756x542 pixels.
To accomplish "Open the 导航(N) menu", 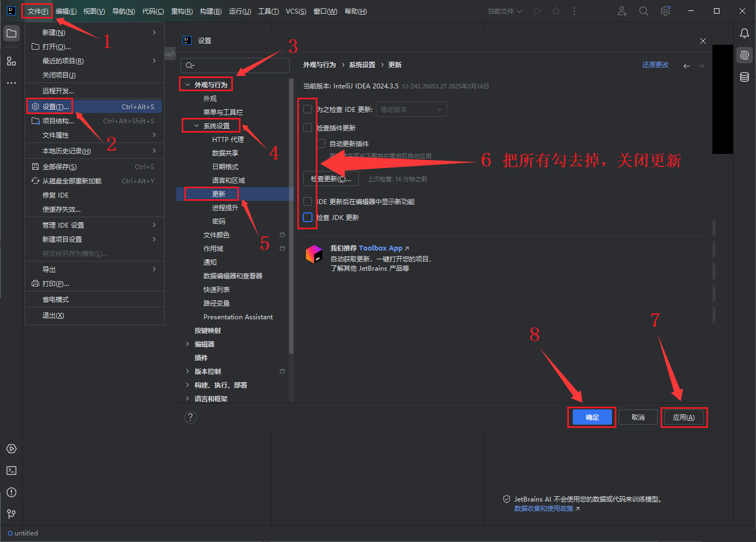I will tap(123, 11).
